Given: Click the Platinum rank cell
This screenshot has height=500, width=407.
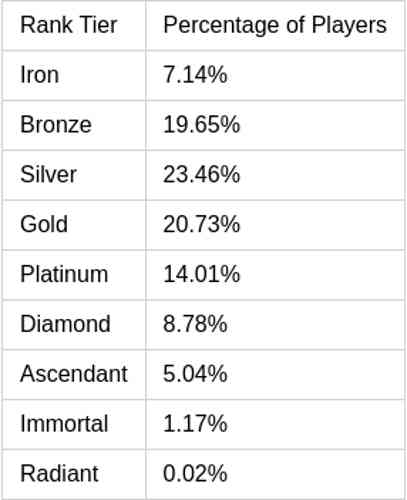Looking at the screenshot, I should [74, 275].
